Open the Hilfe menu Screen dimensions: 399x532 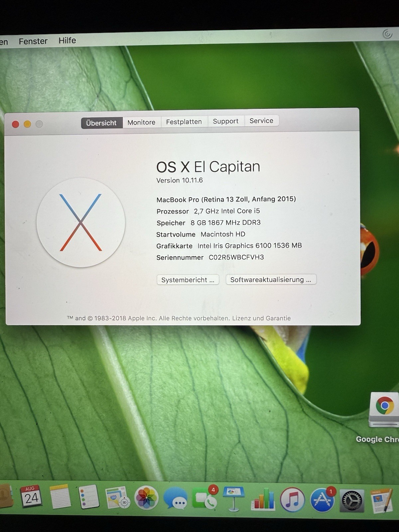point(67,40)
